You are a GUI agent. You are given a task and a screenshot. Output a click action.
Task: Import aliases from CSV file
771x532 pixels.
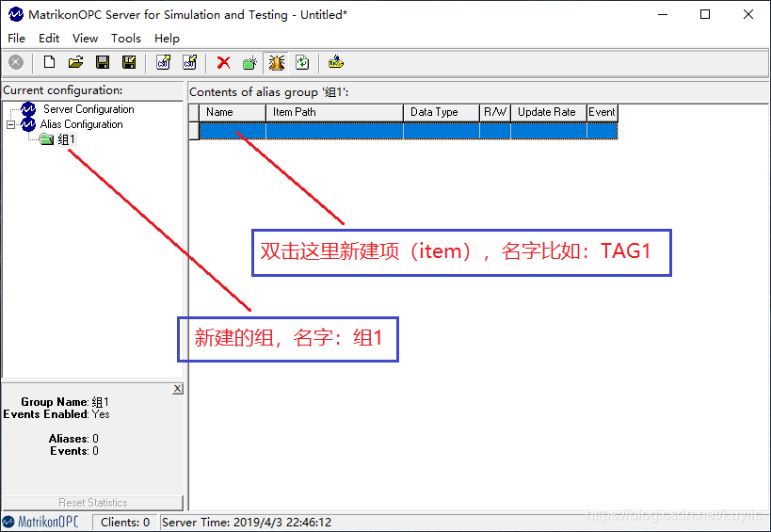(x=190, y=62)
